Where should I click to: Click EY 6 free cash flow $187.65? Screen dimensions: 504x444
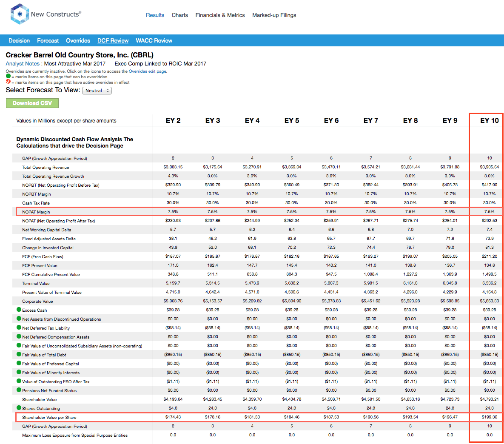(x=331, y=256)
